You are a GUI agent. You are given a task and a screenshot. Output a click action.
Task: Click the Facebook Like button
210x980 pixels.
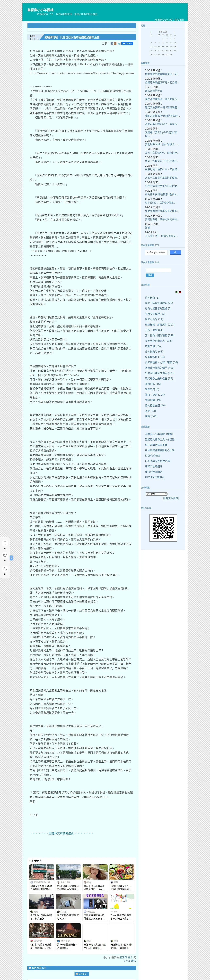click(127, 43)
